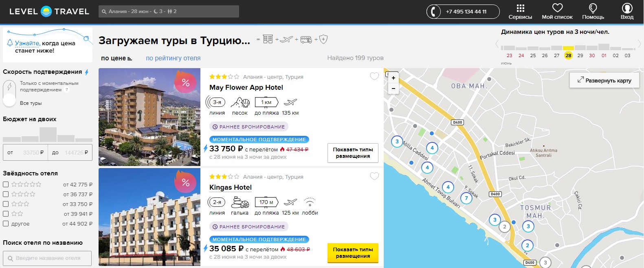
Task: Click the discount badge on May Flower photo
Action: [185, 82]
